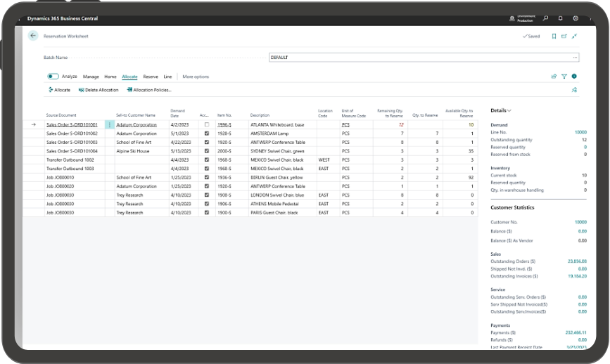The height and width of the screenshot is (364, 610).
Task: Click Remaining Qty. to Reserve value 12
Action: [401, 124]
